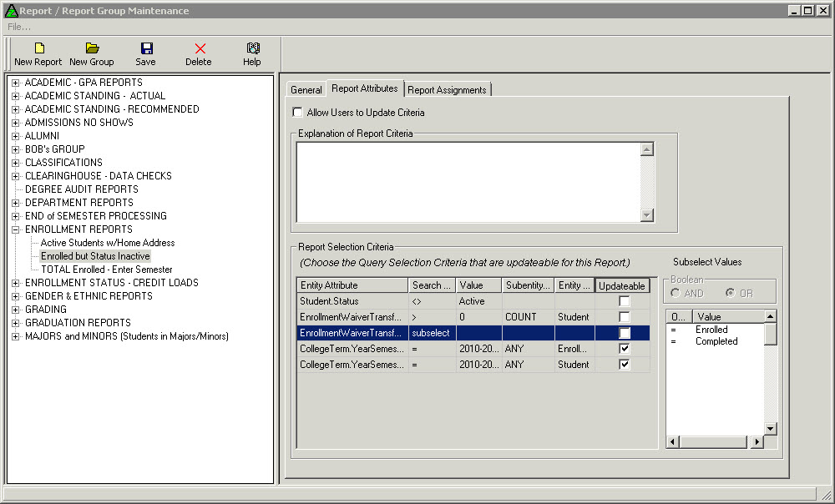
Task: Check Updateable for the Student.Status row
Action: coord(624,301)
